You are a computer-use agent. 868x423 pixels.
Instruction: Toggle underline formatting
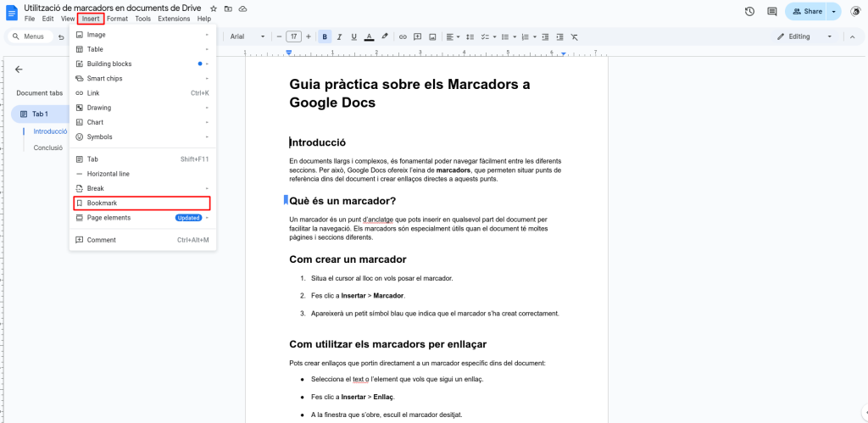[353, 36]
